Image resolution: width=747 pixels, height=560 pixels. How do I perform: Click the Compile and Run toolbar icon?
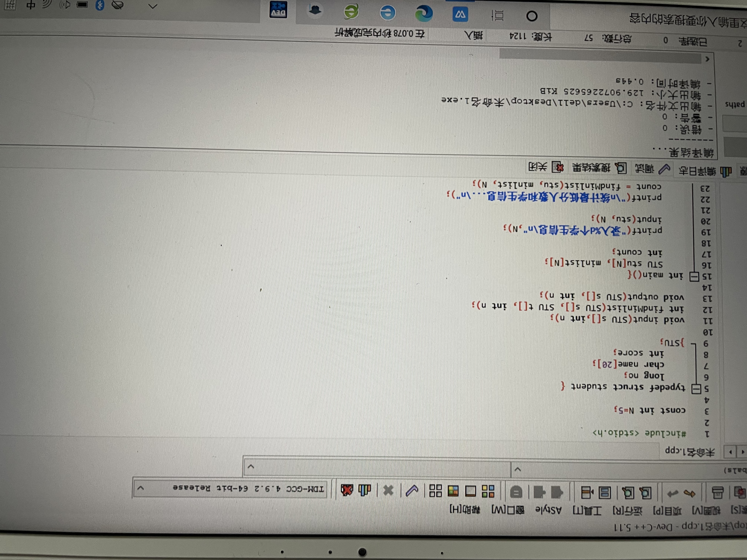pyautogui.click(x=453, y=491)
